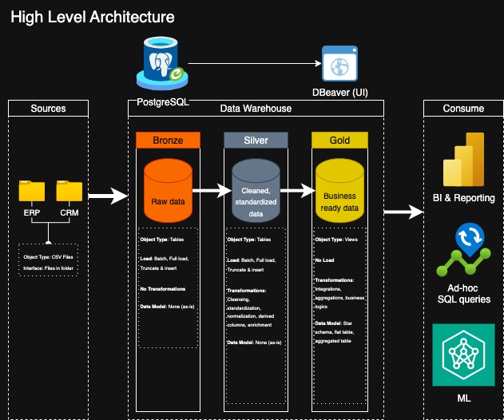Select the Silver layer header
This screenshot has width=504, height=420.
click(256, 141)
